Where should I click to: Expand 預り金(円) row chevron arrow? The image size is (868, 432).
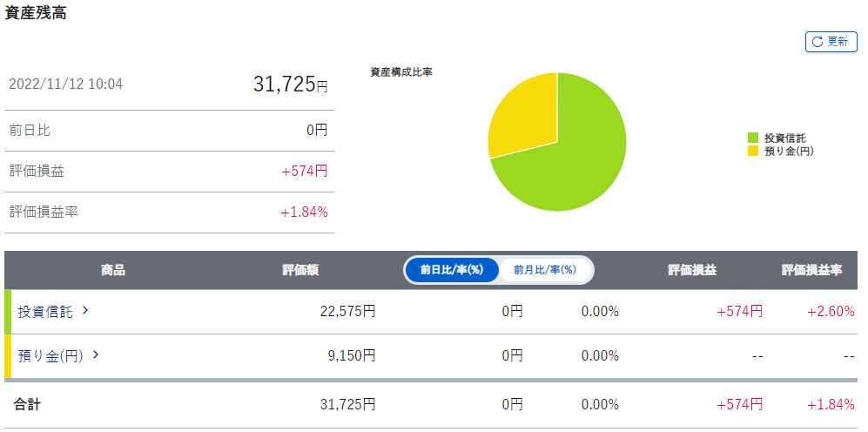(x=96, y=354)
